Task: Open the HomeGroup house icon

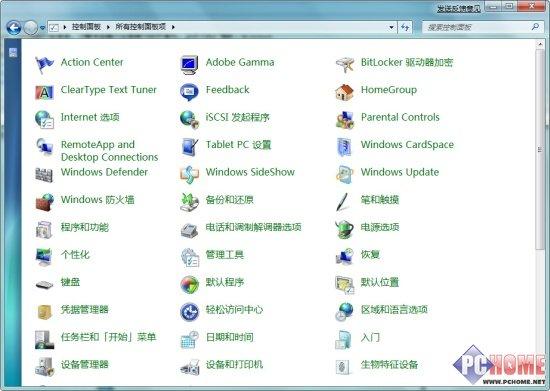Action: point(345,92)
